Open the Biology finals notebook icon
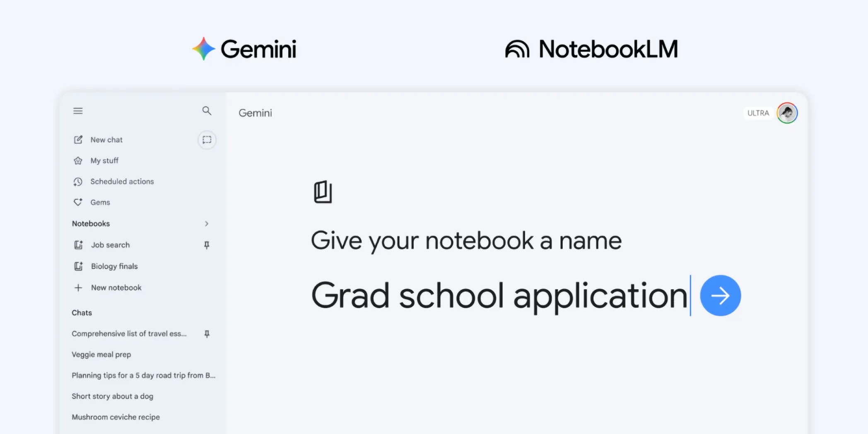The width and height of the screenshot is (868, 434). pos(79,266)
